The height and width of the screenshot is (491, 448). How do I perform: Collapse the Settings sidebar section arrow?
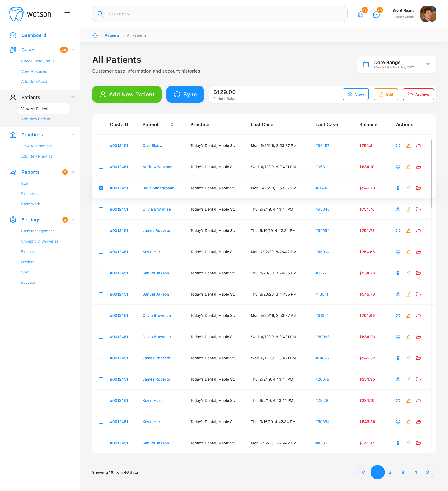[73, 220]
